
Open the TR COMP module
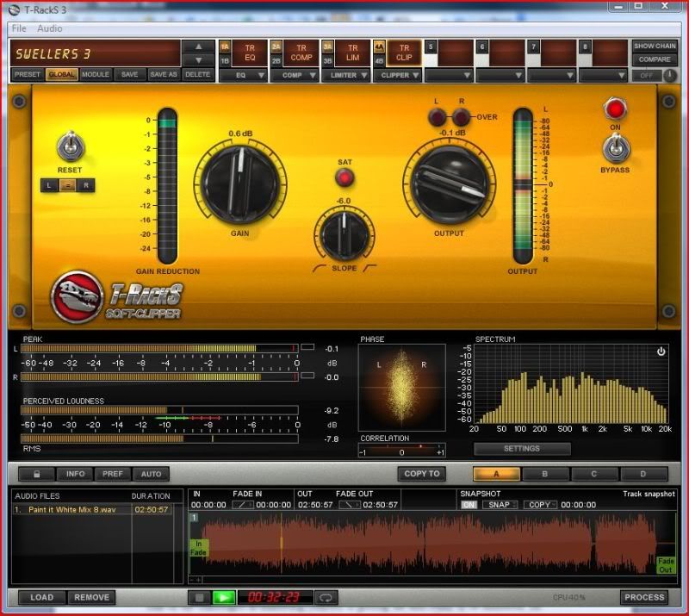[301, 53]
